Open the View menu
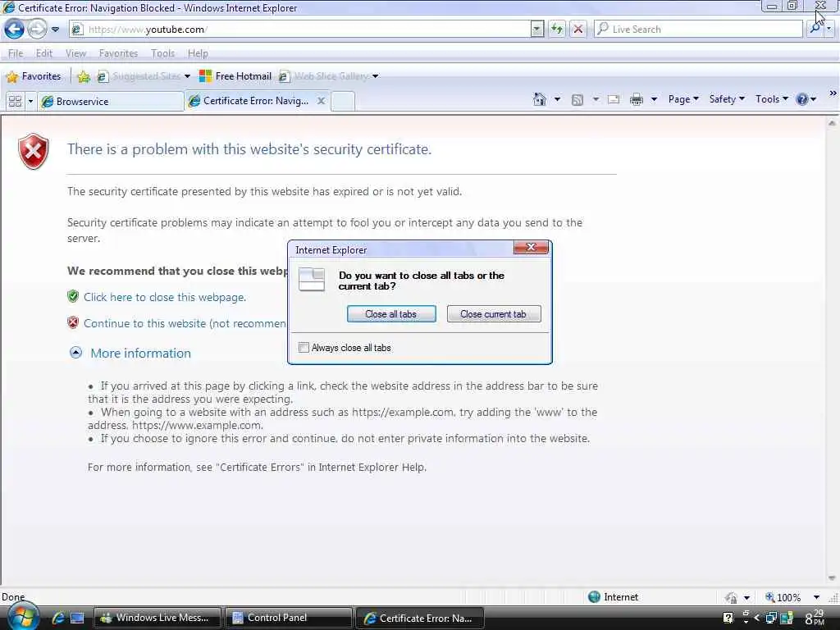840x630 pixels. 75,53
